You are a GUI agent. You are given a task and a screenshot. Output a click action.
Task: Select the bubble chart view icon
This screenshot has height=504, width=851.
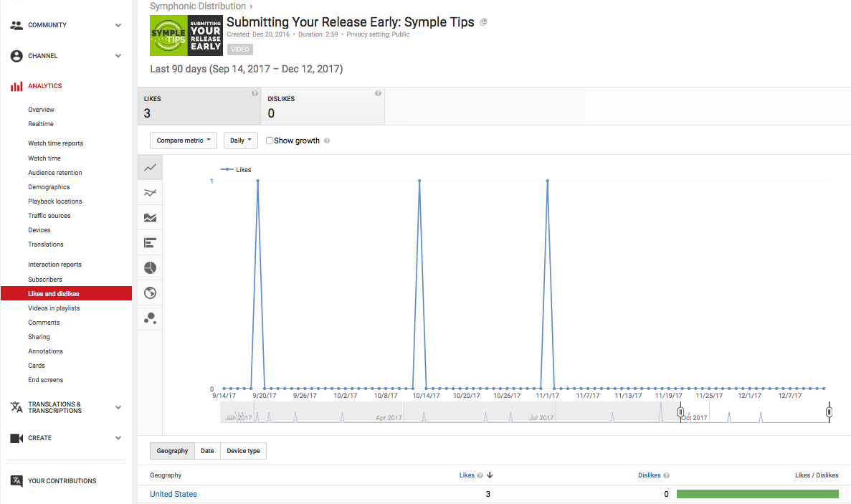coord(151,318)
